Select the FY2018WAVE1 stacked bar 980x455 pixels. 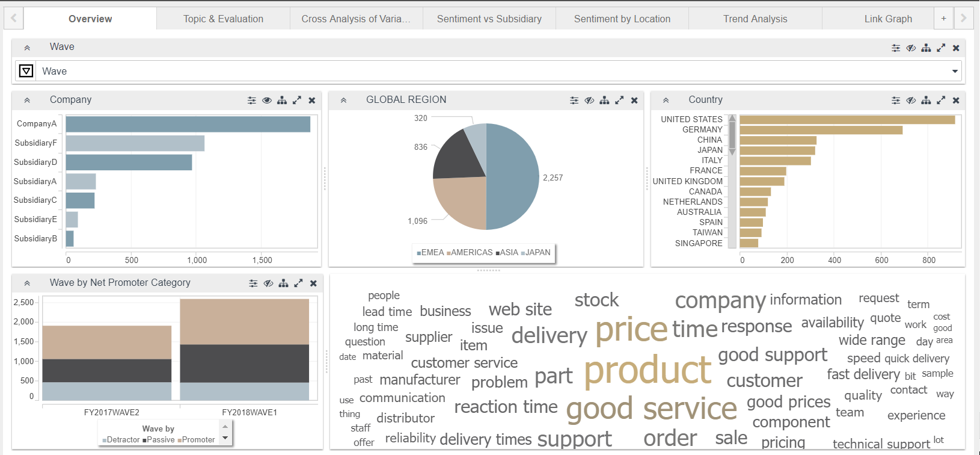tap(245, 350)
